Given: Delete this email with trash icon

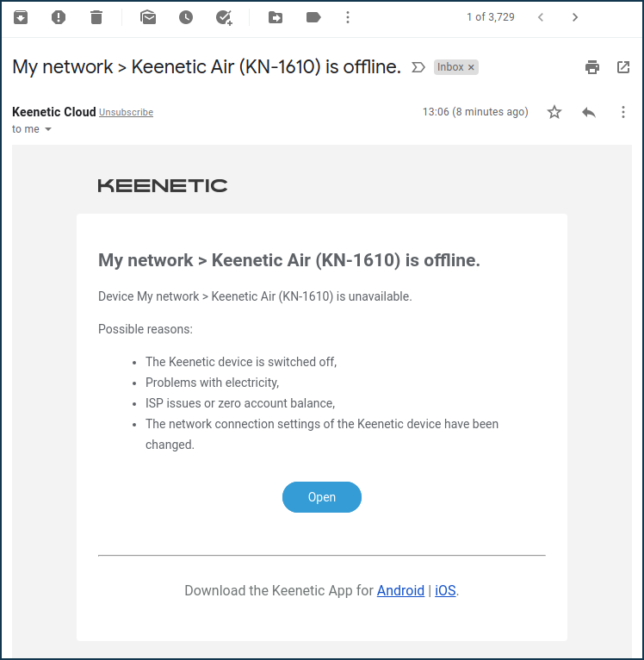Looking at the screenshot, I should [96, 17].
